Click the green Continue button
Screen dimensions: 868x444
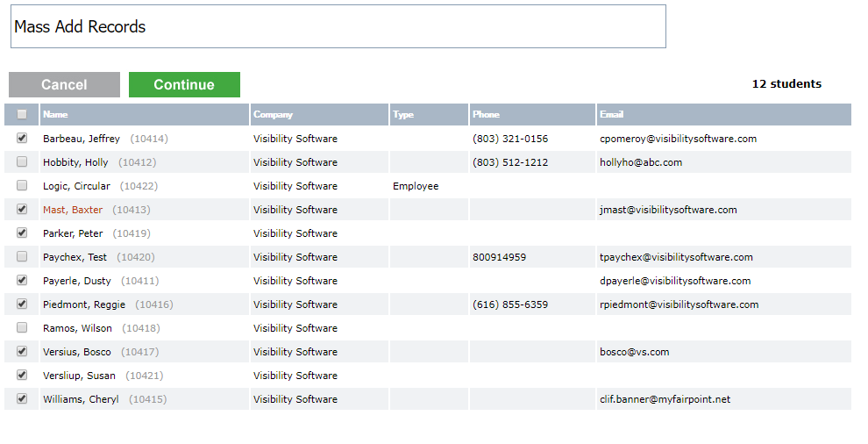[x=184, y=85]
